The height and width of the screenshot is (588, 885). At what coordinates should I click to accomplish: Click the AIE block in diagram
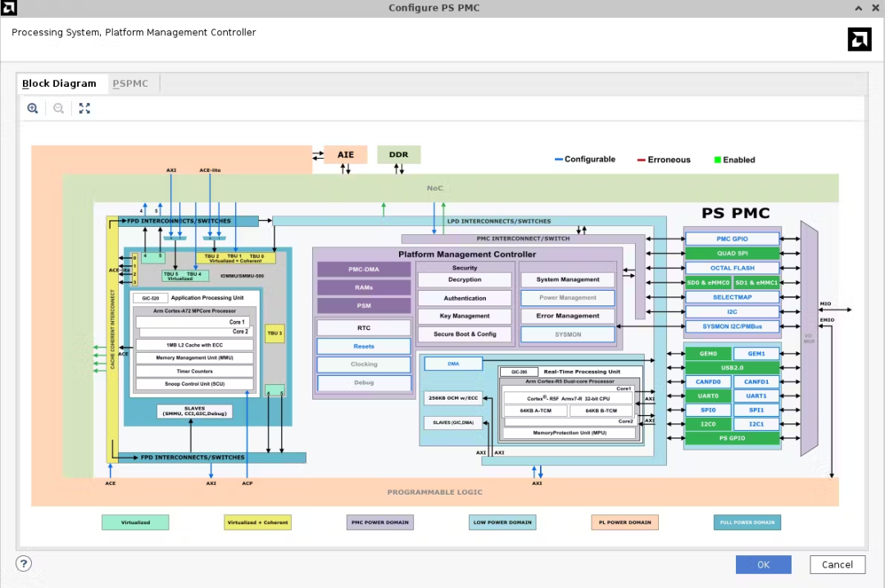345,155
